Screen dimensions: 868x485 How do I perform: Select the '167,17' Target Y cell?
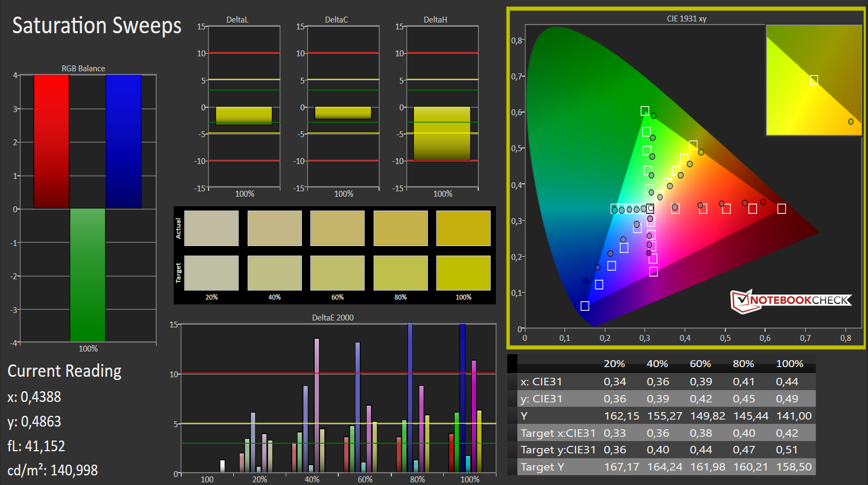(x=621, y=467)
